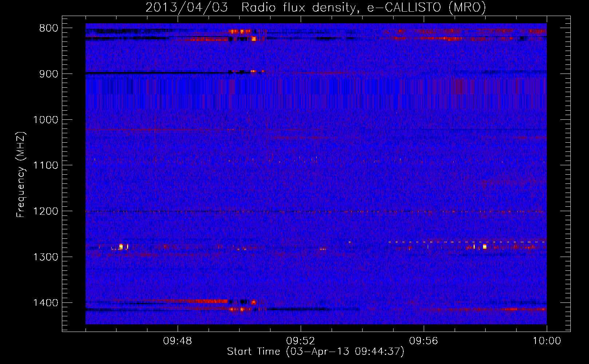Click the 09:56 time axis label

click(x=424, y=341)
